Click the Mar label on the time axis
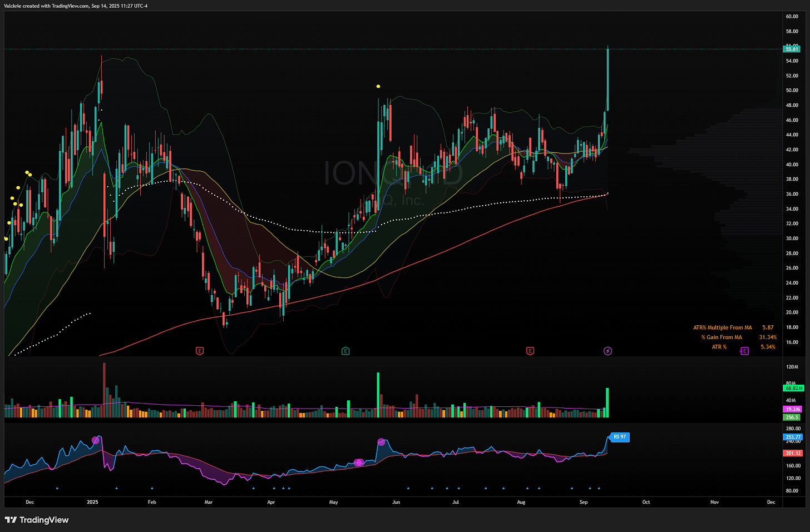The image size is (810, 532). [209, 502]
